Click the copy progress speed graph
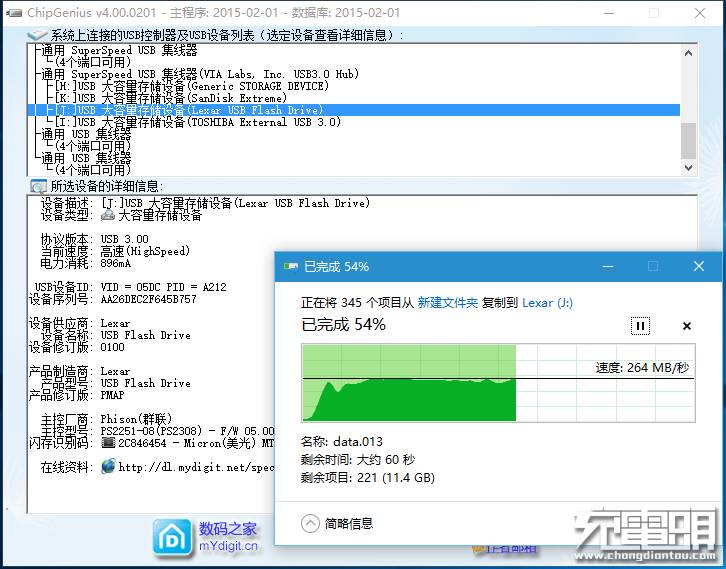The width and height of the screenshot is (726, 569). 498,383
